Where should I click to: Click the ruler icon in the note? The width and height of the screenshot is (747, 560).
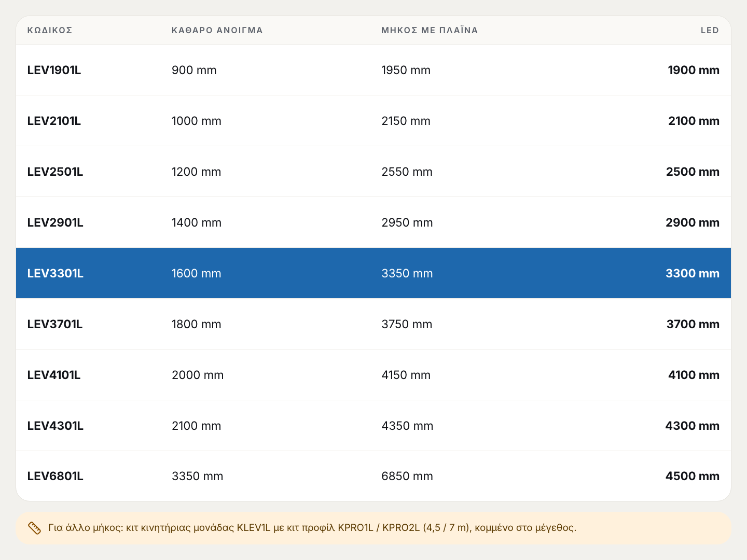coord(34,528)
